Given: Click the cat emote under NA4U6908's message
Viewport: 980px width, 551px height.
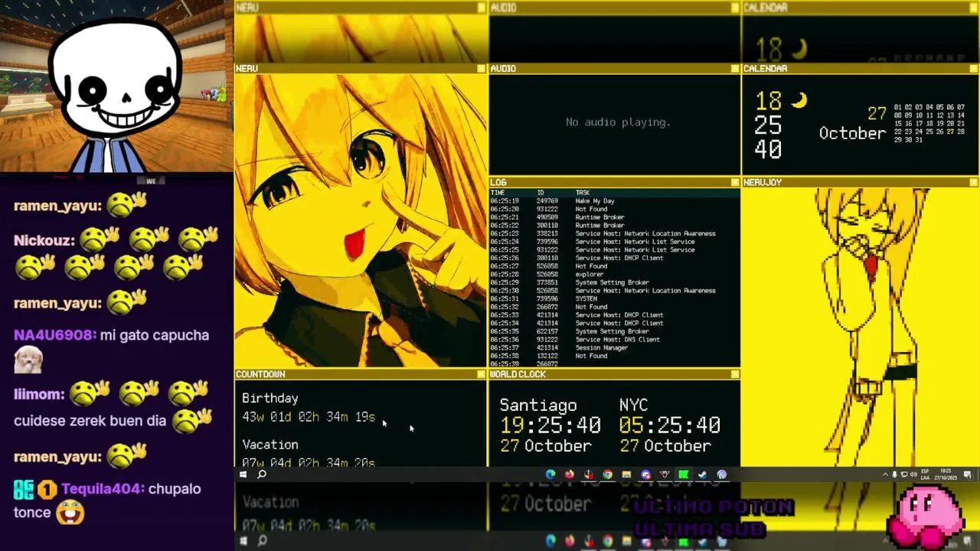Looking at the screenshot, I should click(28, 359).
